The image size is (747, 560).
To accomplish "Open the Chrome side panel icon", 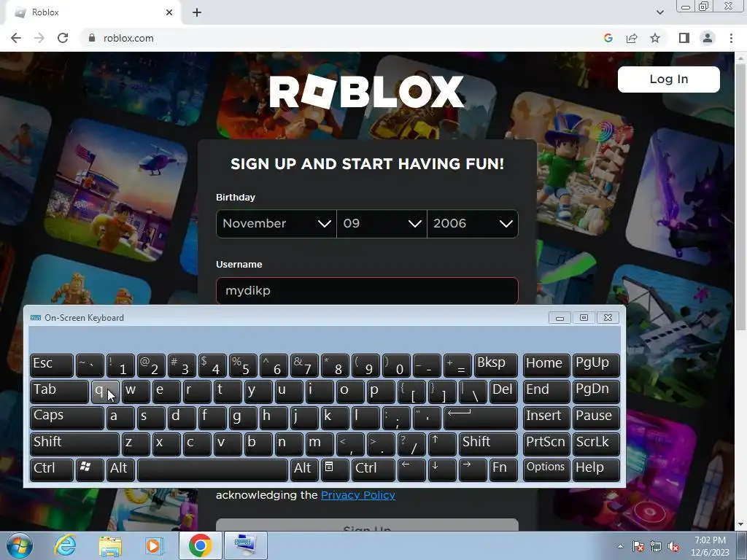I will 684,38.
